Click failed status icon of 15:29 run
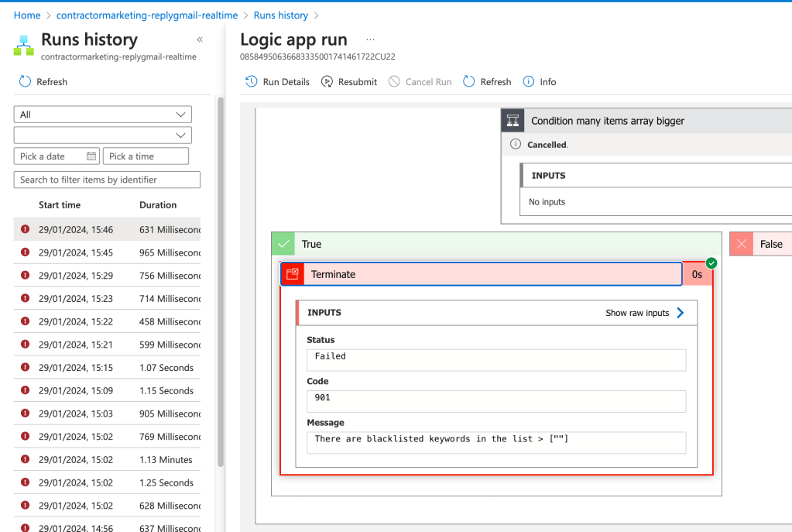Viewport: 792px width, 532px height. [x=25, y=275]
